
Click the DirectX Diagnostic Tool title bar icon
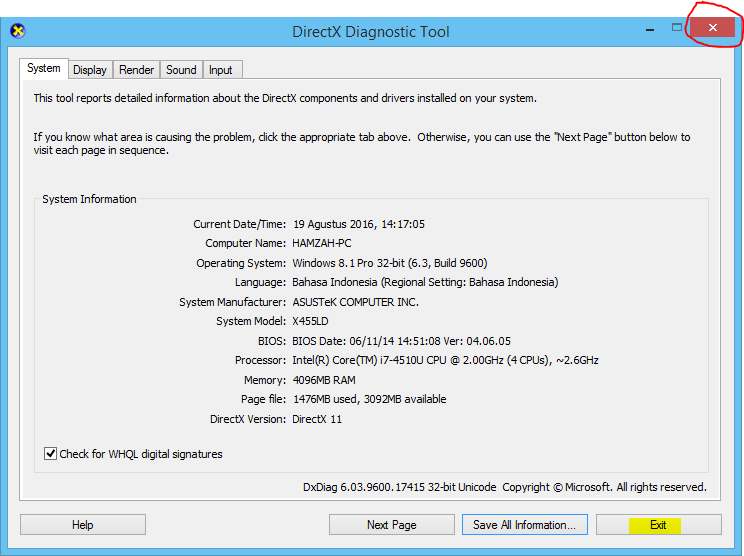pyautogui.click(x=18, y=31)
